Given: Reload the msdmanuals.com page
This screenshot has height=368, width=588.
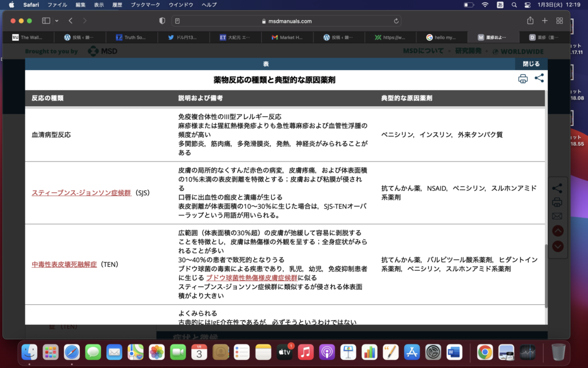Looking at the screenshot, I should point(396,21).
